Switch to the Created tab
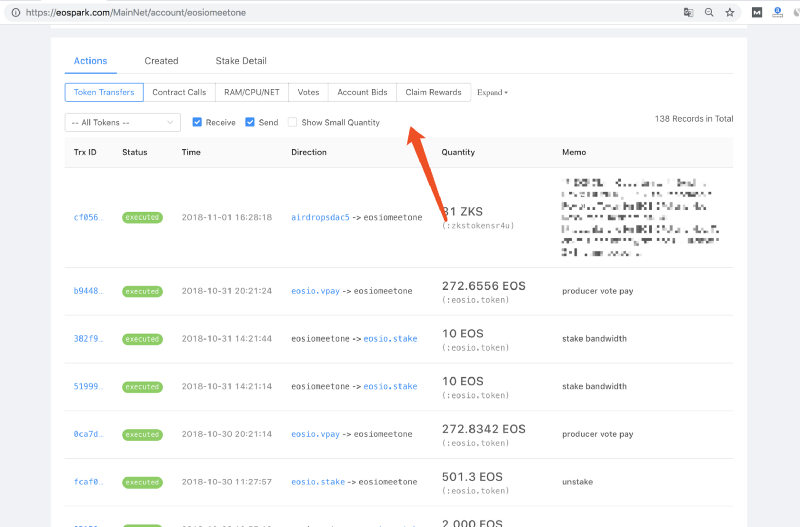Viewport: 800px width, 527px height. [x=161, y=61]
